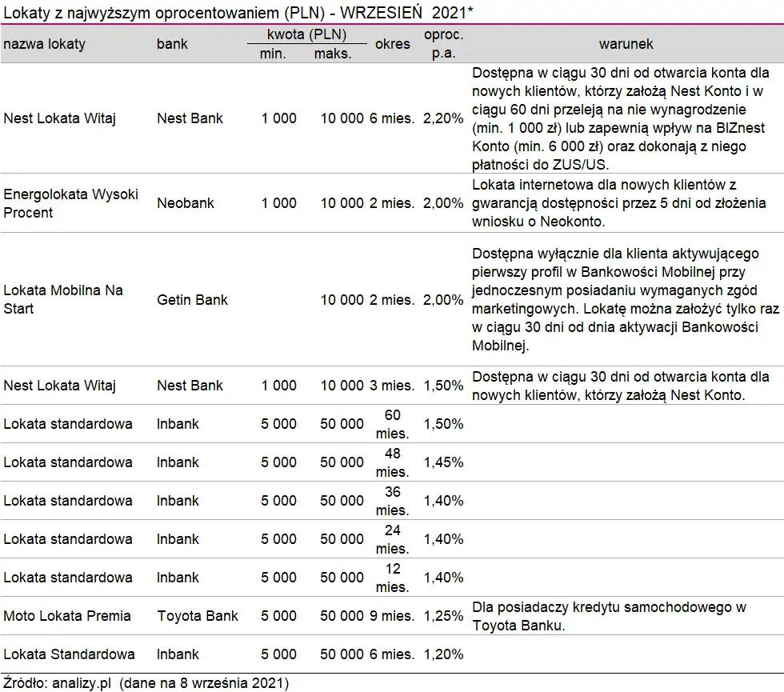Select the 'kwota (PLN)' header cell
Screen dimensions: 784x692
coord(306,36)
